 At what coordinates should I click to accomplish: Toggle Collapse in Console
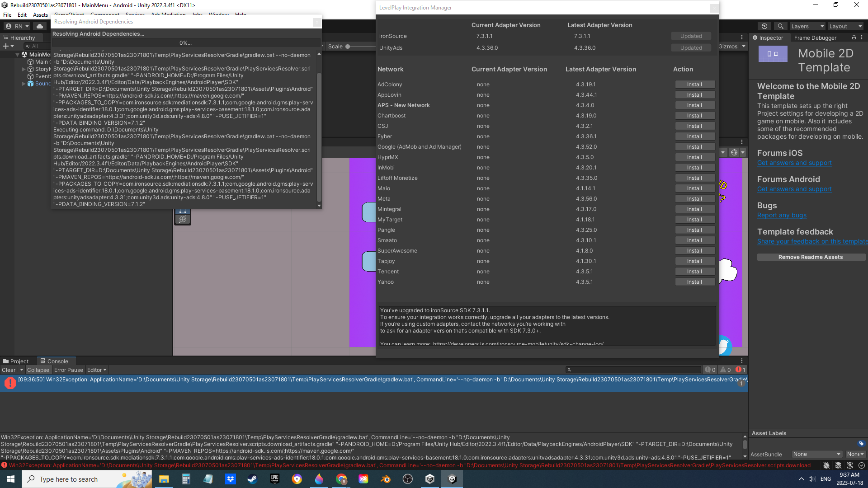[x=38, y=370]
